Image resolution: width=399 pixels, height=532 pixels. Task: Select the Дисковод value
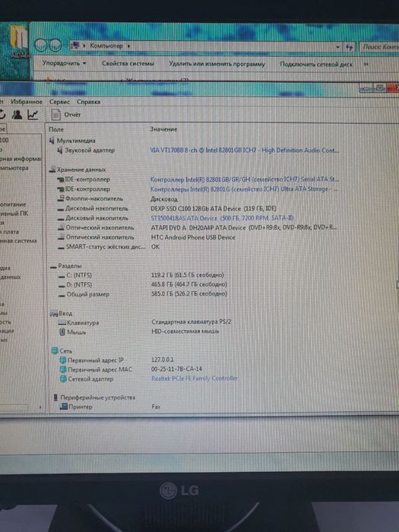pyautogui.click(x=164, y=199)
